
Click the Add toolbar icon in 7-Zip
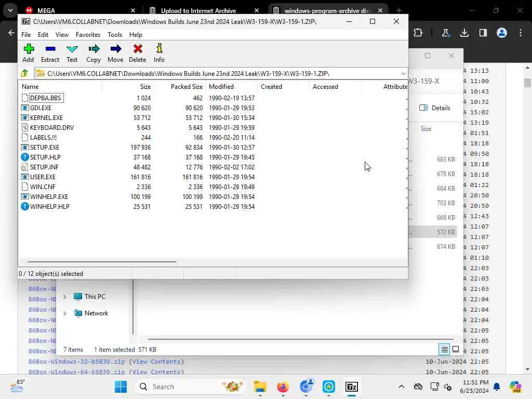(x=28, y=53)
